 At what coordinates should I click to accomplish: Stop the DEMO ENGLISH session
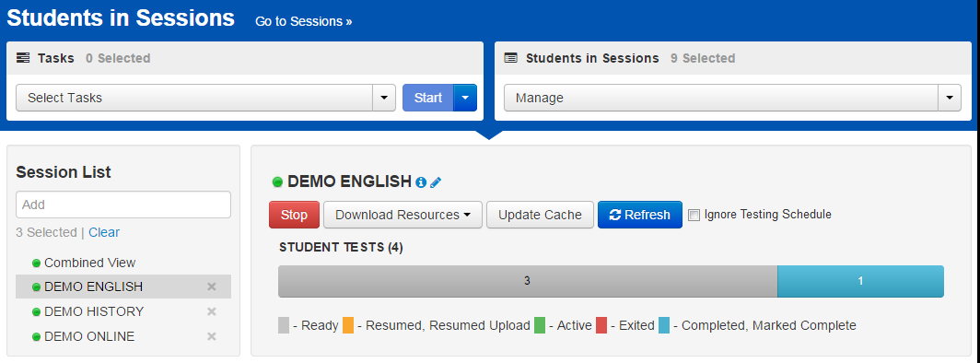[295, 215]
